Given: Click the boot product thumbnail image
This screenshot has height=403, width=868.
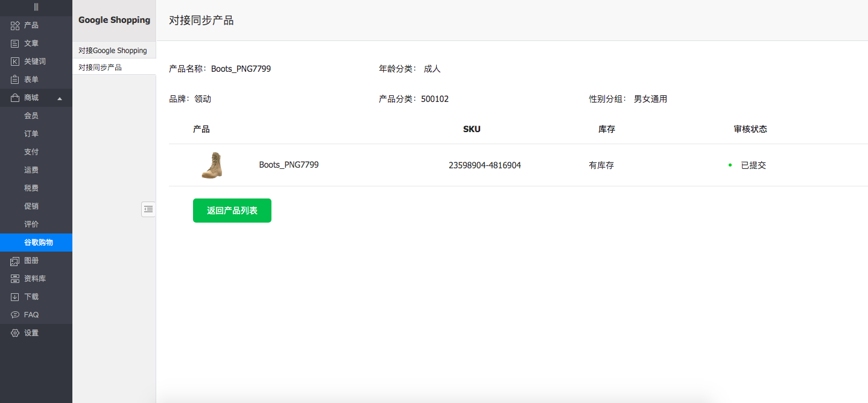Looking at the screenshot, I should (212, 164).
